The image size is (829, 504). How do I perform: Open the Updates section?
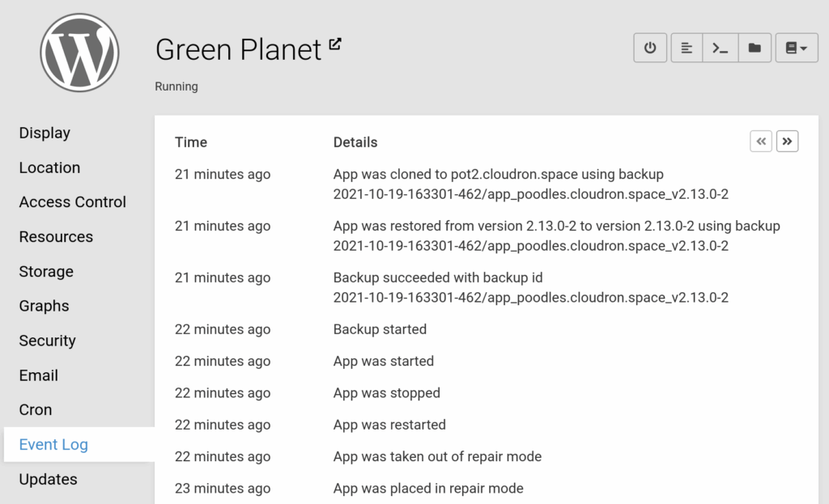click(x=48, y=479)
